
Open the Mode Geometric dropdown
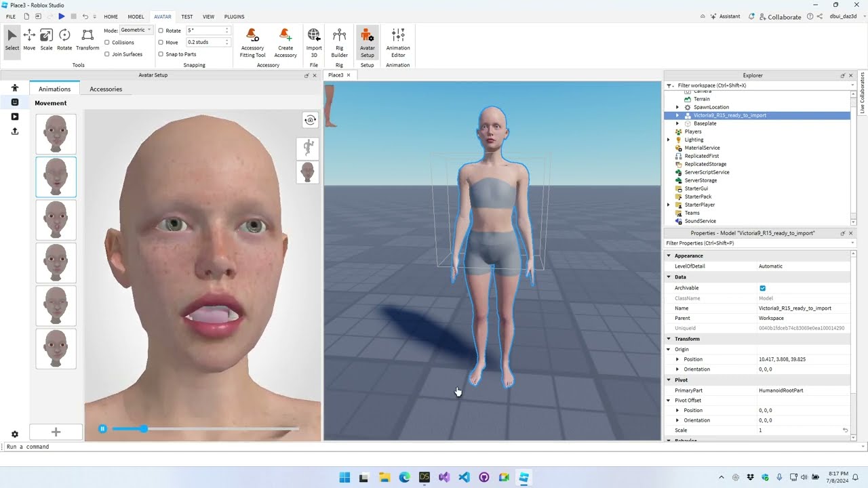pos(136,30)
